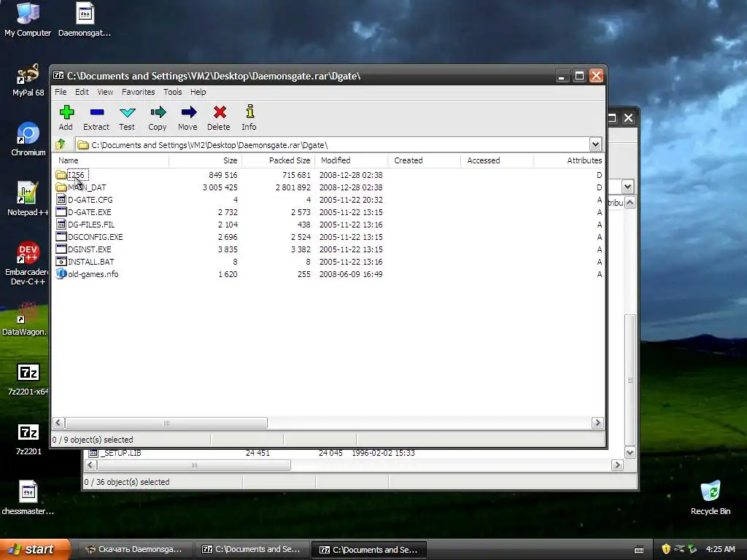Click the front window's horizontal scrollbar thumb
Screen dimensions: 747x560
166,423
